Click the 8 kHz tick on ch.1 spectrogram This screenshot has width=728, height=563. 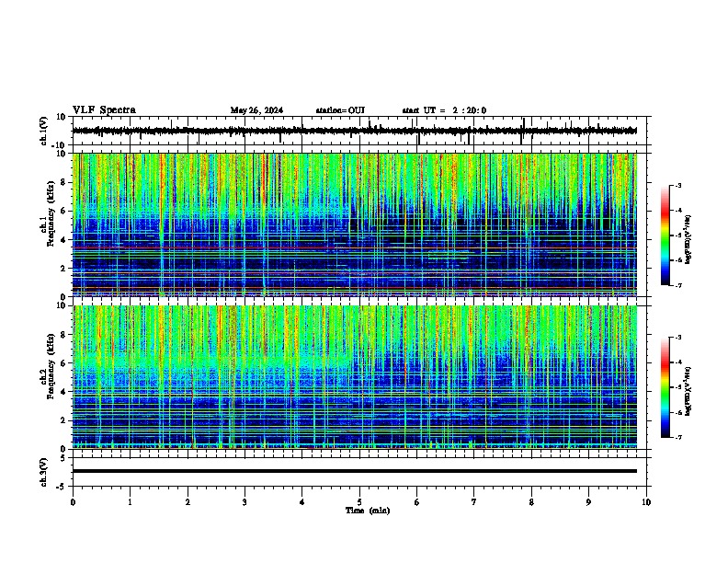click(x=64, y=182)
